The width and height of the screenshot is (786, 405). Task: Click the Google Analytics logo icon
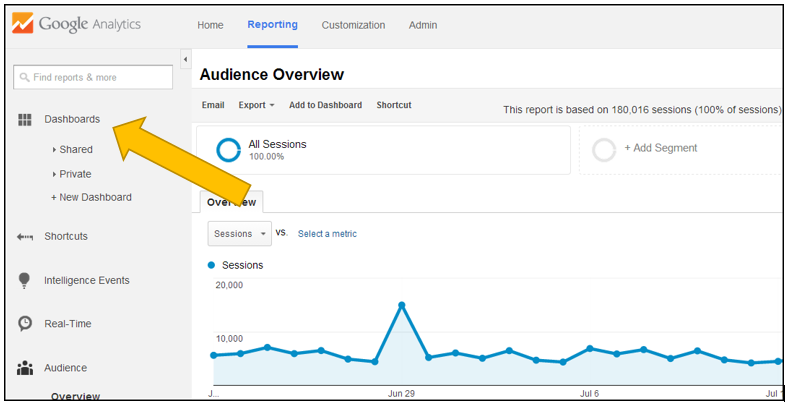(21, 24)
